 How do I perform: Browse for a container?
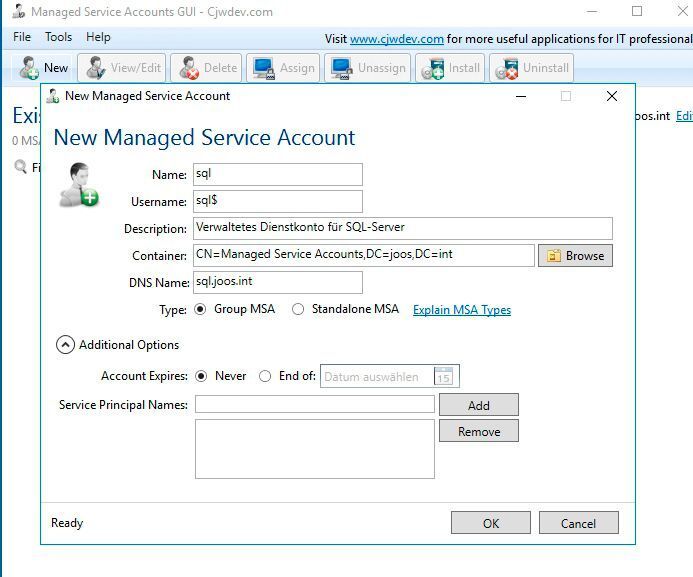click(575, 255)
